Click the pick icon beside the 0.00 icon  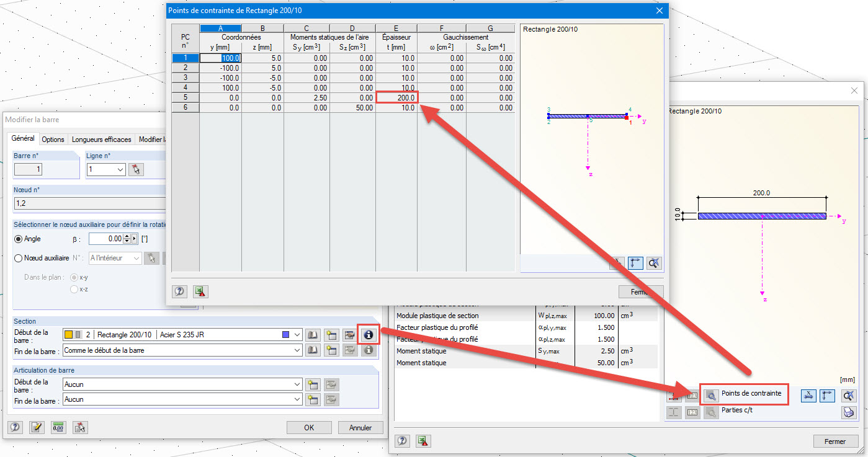click(x=80, y=427)
